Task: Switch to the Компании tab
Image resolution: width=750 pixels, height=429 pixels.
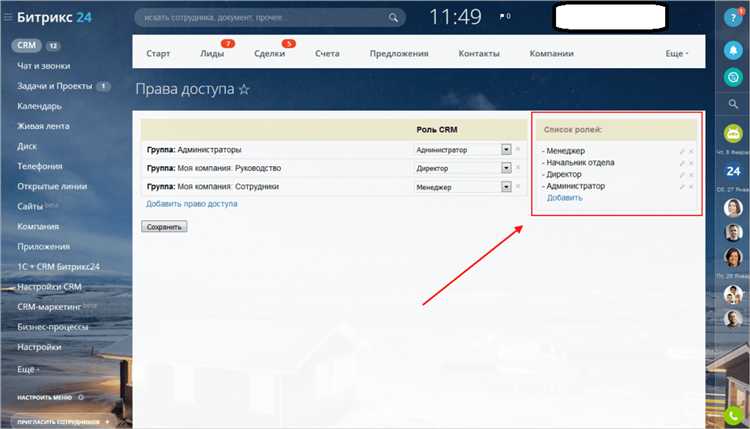Action: pos(551,54)
